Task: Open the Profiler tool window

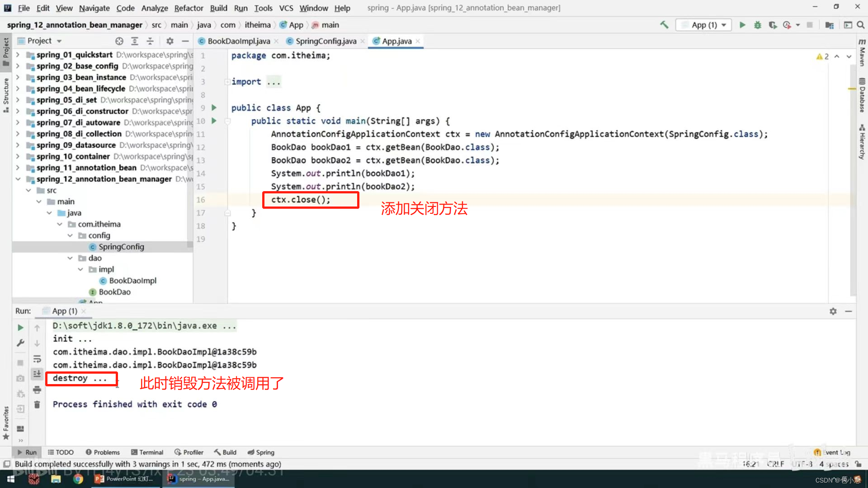Action: 189,452
